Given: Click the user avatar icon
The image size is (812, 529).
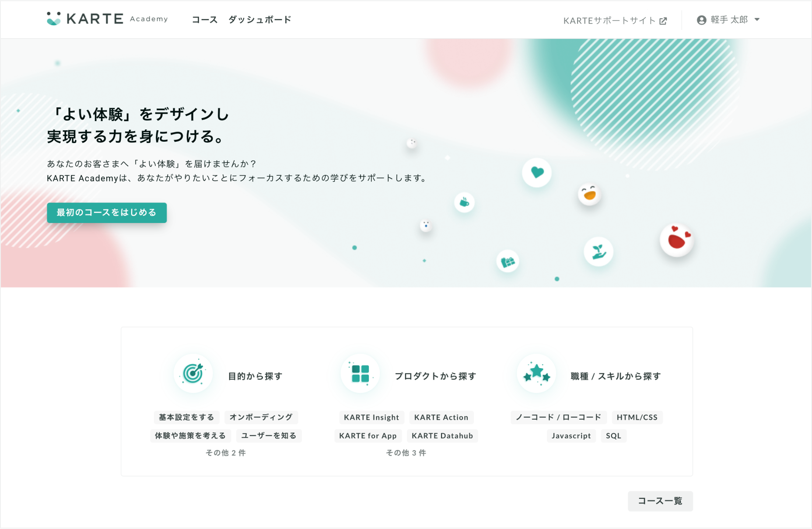Looking at the screenshot, I should tap(701, 20).
